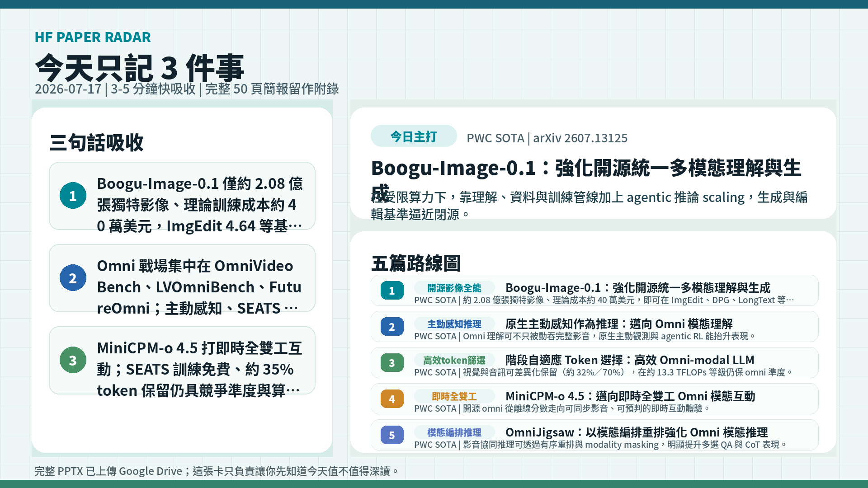Select the green 3 badge in the 高效token篩選 row
This screenshot has width=868, height=488.
pyautogui.click(x=392, y=363)
